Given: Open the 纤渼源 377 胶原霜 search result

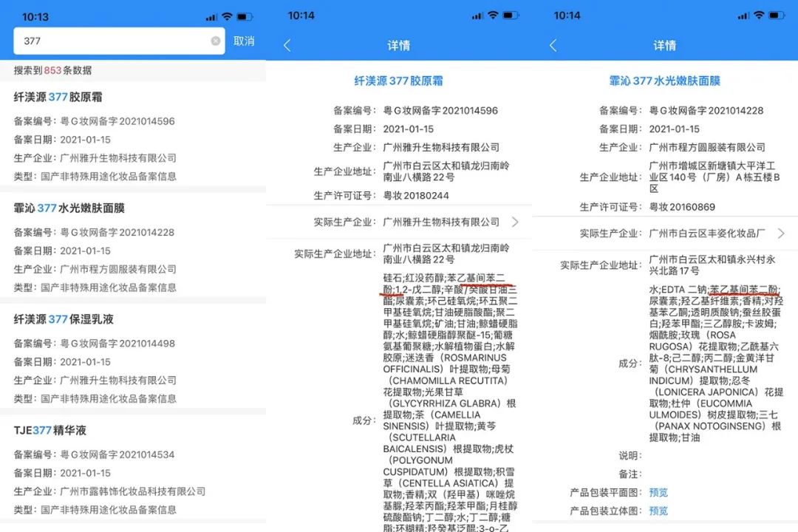Looking at the screenshot, I should pyautogui.click(x=58, y=97).
